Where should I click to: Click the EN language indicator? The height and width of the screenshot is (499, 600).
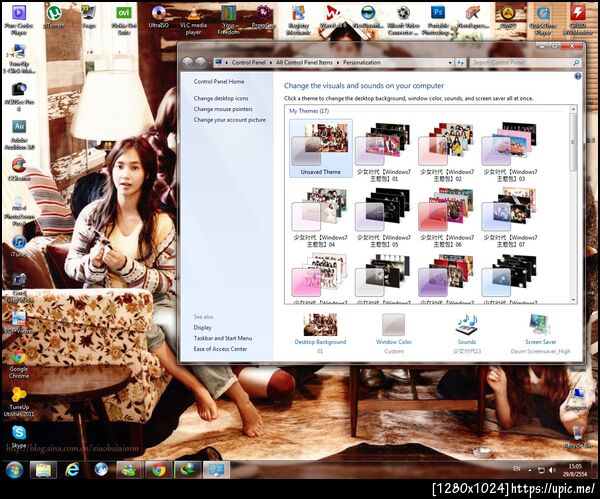(517, 469)
